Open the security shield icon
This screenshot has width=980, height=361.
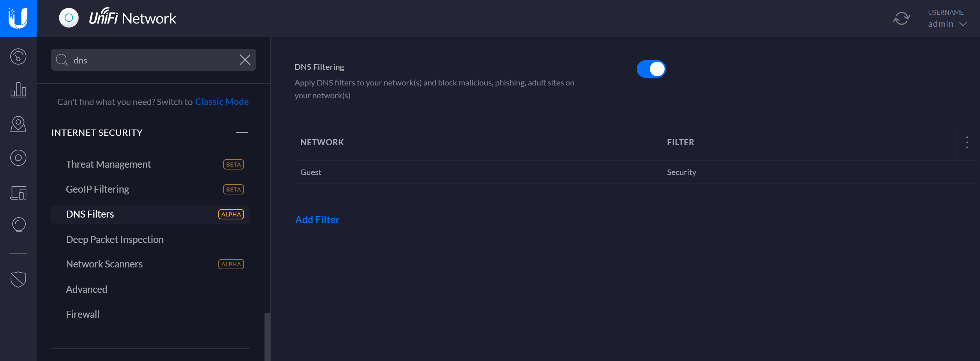[18, 279]
